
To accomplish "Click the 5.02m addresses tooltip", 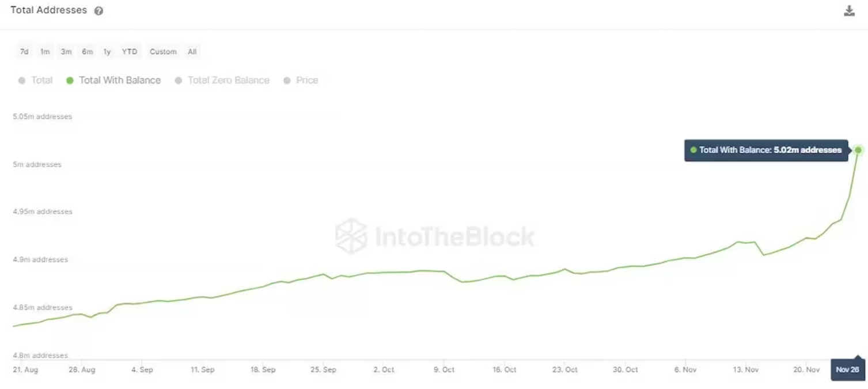I will (x=766, y=150).
